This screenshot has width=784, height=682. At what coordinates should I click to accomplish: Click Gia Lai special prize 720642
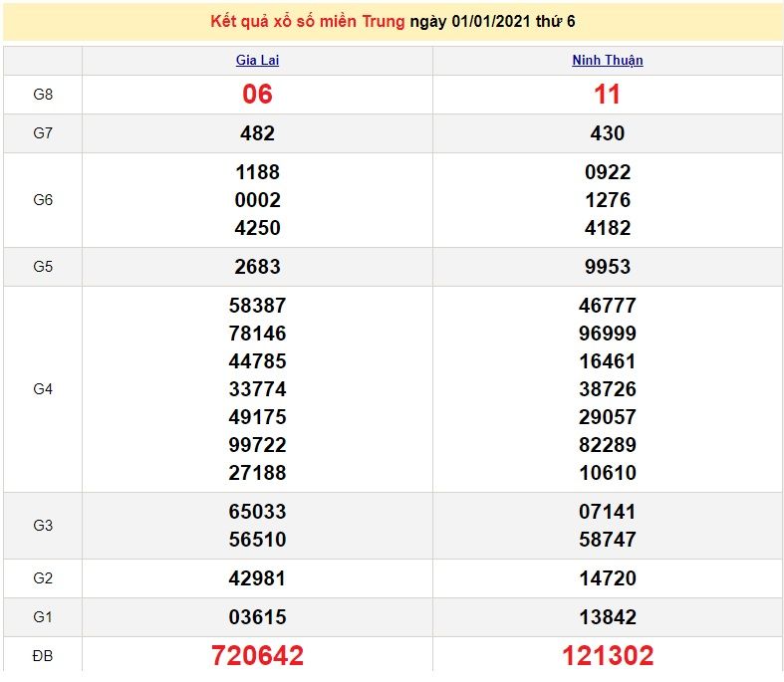coord(257,655)
